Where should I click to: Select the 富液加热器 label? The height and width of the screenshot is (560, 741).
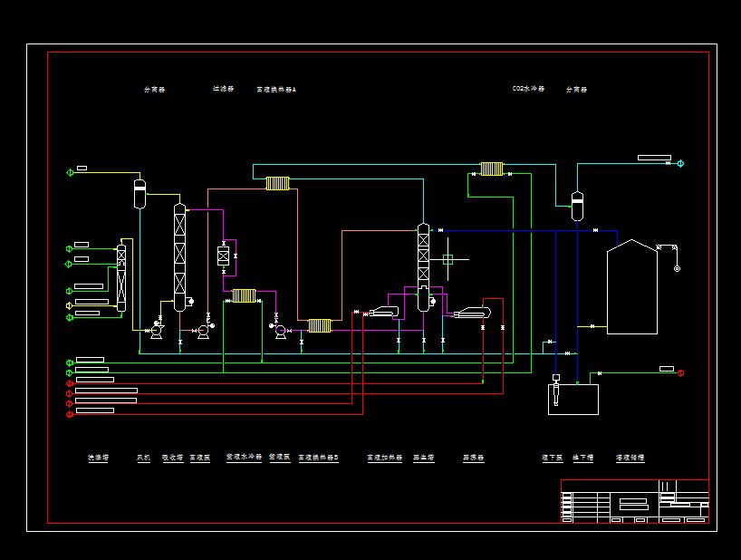point(385,458)
